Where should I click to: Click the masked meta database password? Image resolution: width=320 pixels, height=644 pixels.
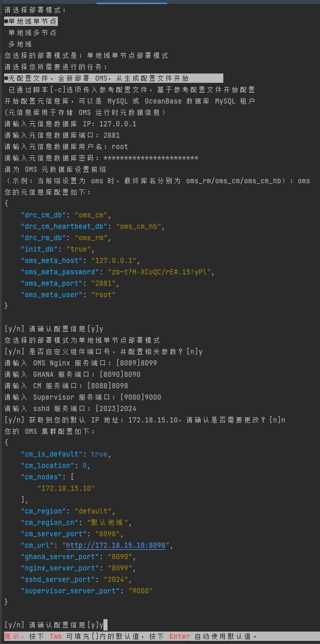coord(151,158)
